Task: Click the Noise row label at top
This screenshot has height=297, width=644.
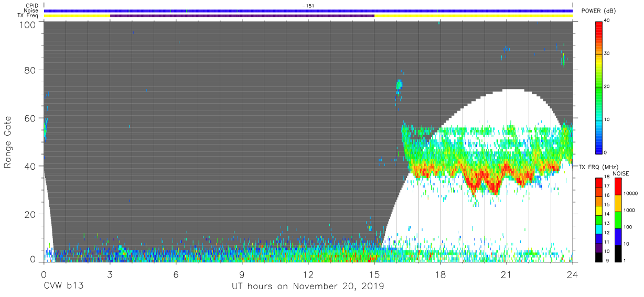Action: coord(31,10)
